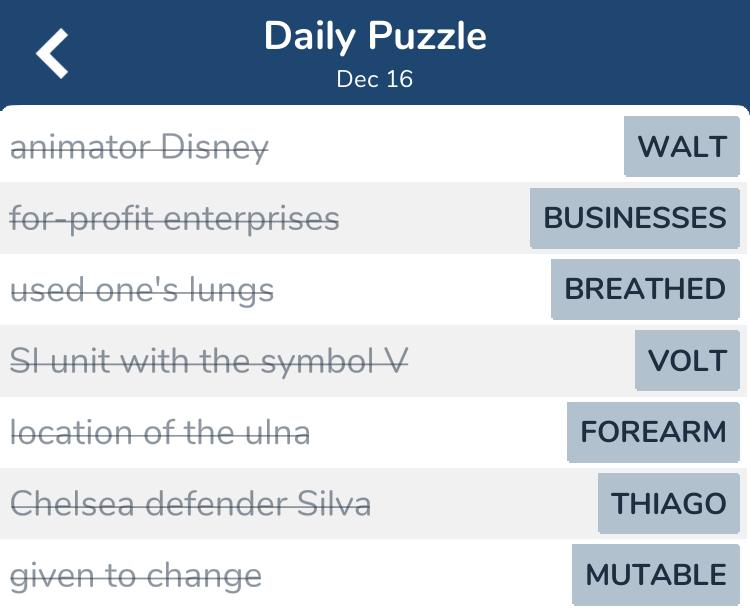Select the VOLT answer tile

687,360
